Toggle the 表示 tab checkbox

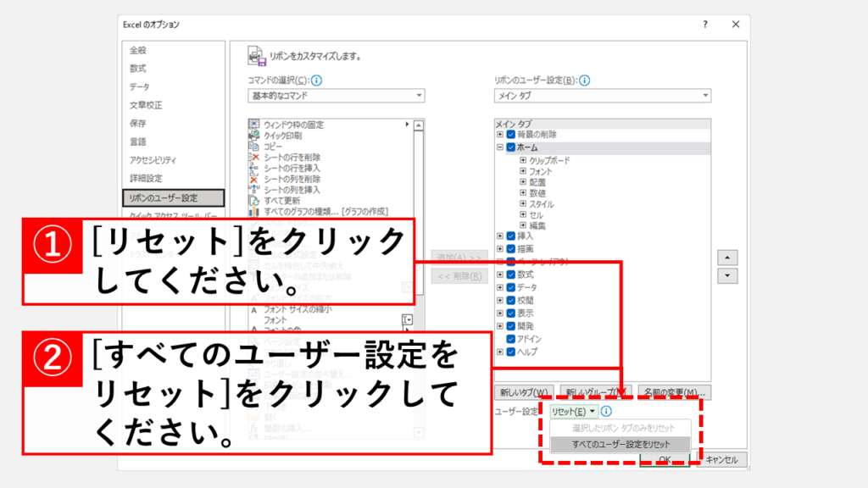[x=511, y=313]
